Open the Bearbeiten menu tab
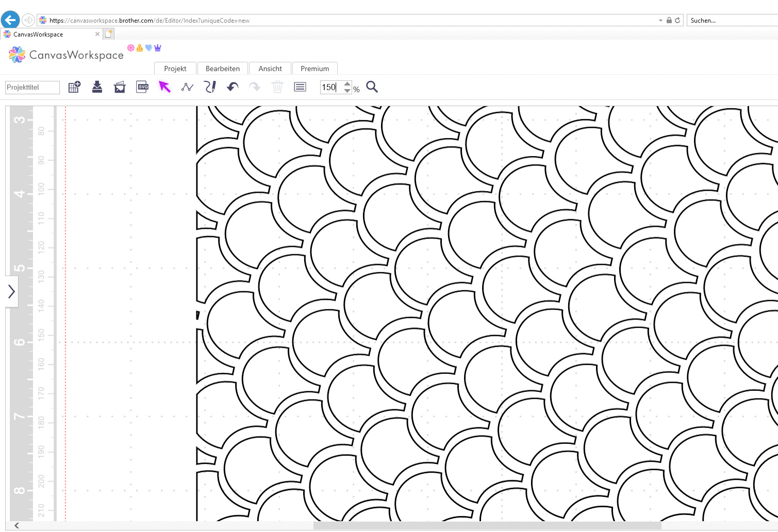778x532 pixels. coord(223,69)
